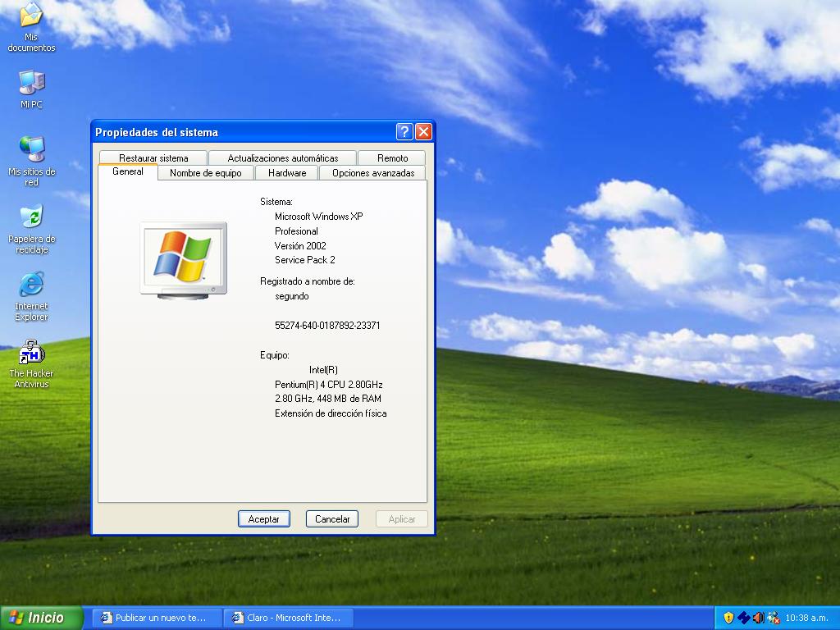Viewport: 840px width, 630px height.
Task: Switch to the Hardware tab
Action: pyautogui.click(x=287, y=173)
